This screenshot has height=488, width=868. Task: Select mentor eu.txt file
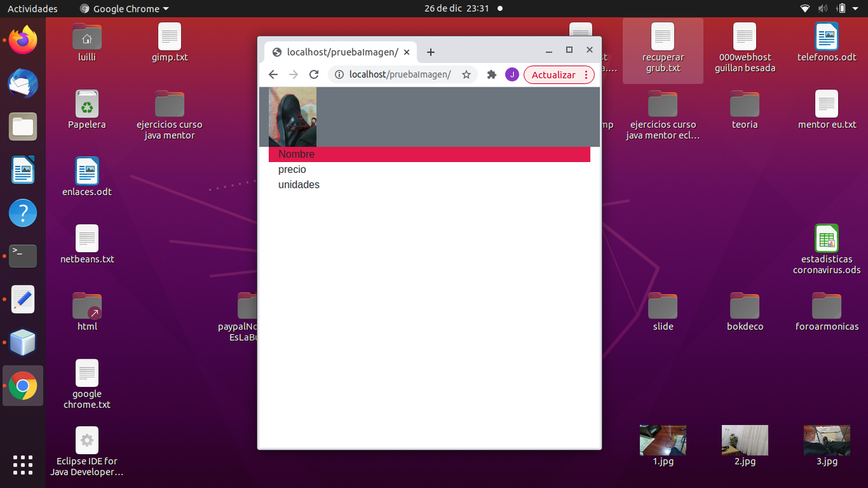pos(827,109)
